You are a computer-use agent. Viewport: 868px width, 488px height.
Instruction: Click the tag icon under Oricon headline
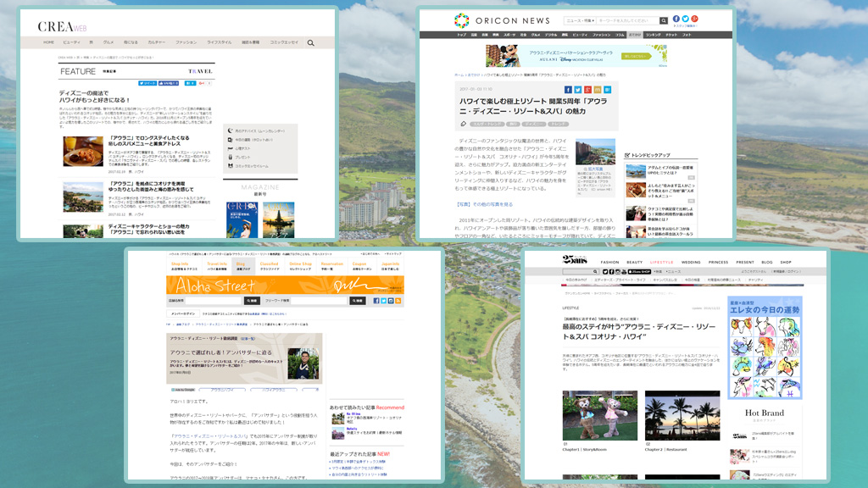[464, 124]
